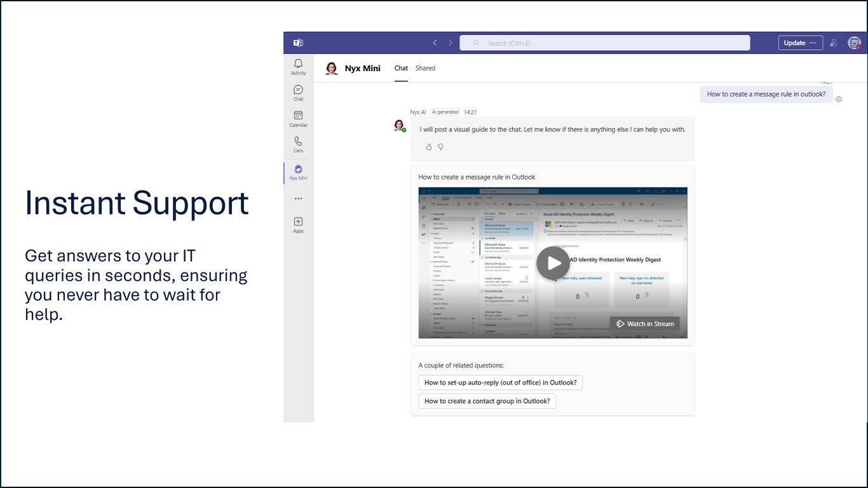The image size is (868, 488).
Task: Click Watch in Stream button
Action: [x=645, y=323]
